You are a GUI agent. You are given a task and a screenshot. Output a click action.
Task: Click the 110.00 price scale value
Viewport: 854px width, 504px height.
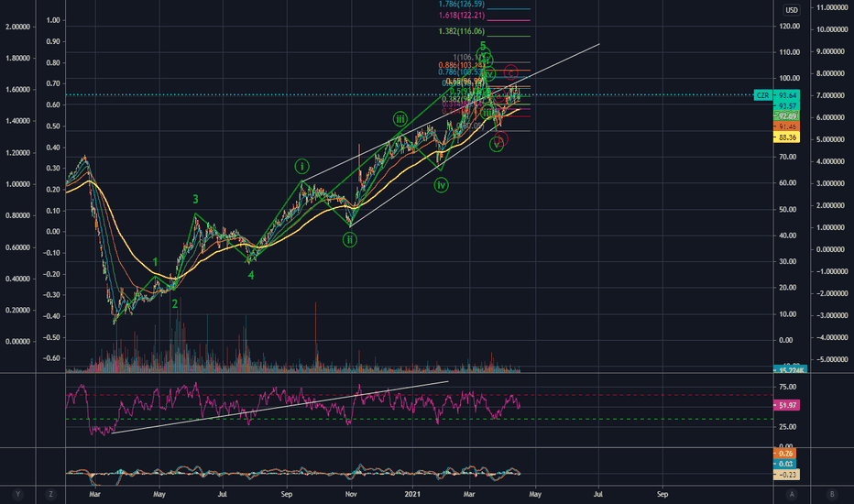click(789, 52)
